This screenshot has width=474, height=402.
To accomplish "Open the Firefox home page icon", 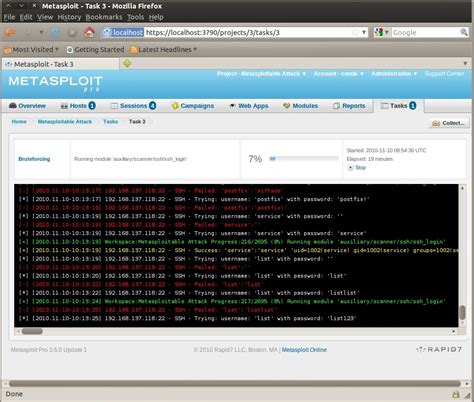I will pos(89,32).
